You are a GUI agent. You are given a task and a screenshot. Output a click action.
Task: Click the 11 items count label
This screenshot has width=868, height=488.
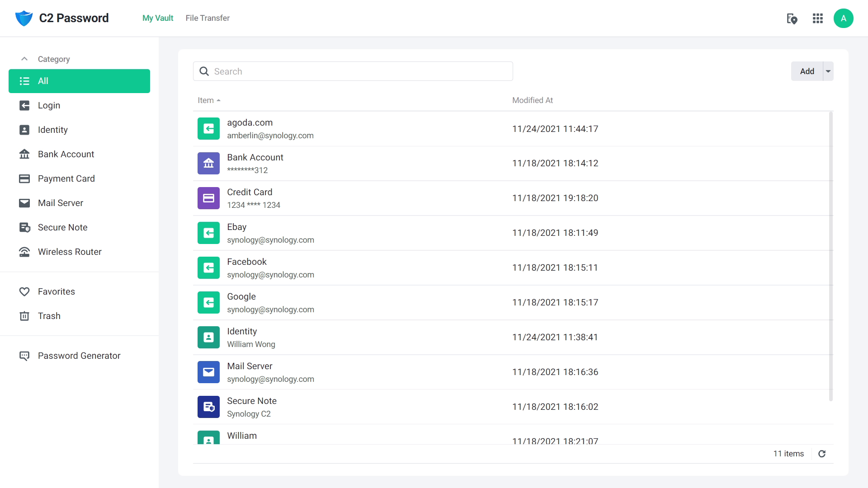pyautogui.click(x=788, y=454)
